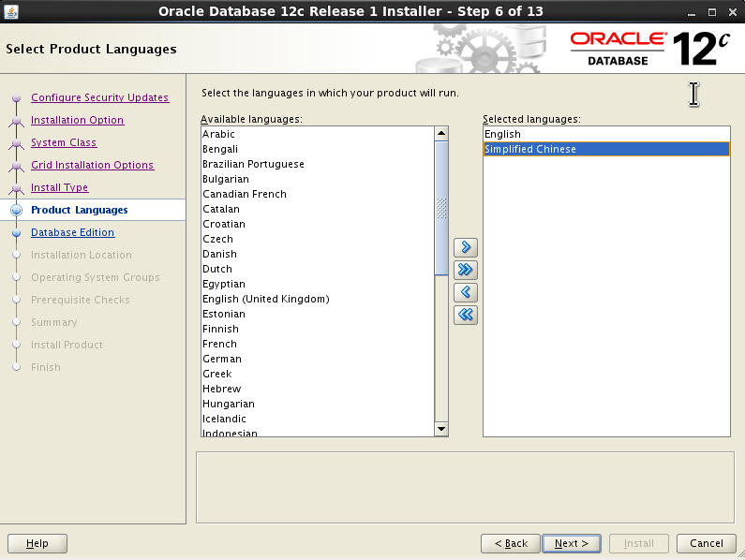This screenshot has height=560, width=745.
Task: Select Greek in Available languages
Action: (x=318, y=374)
